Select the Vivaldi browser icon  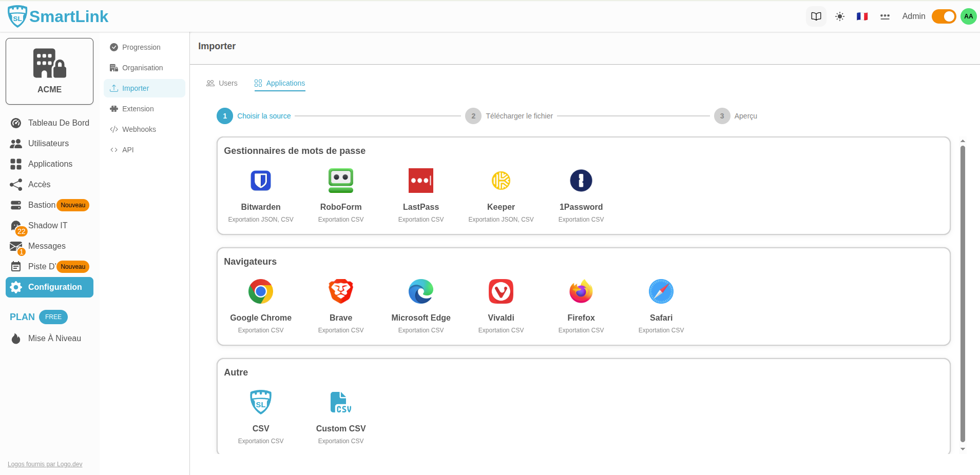pyautogui.click(x=501, y=291)
